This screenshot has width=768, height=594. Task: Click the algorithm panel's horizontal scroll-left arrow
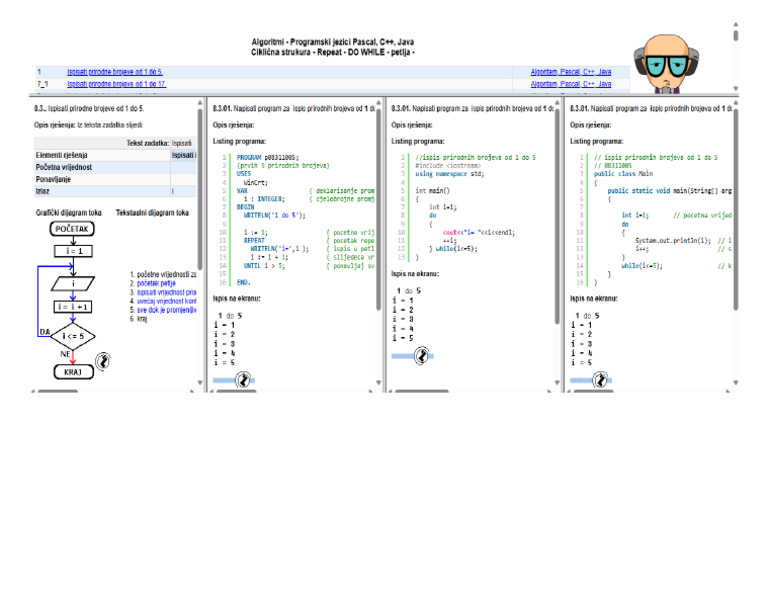pos(33,391)
